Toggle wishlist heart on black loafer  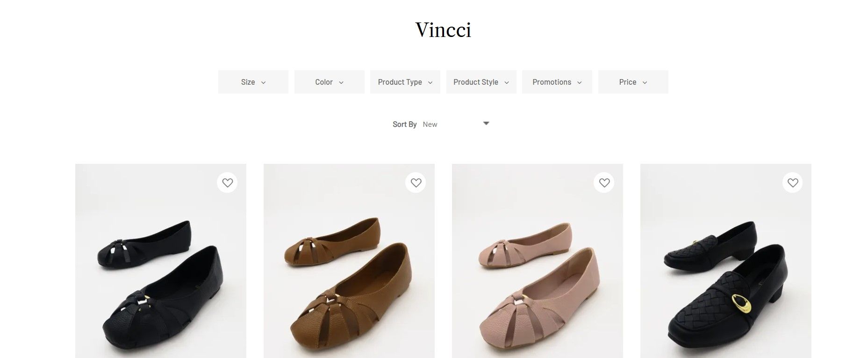[x=792, y=183]
